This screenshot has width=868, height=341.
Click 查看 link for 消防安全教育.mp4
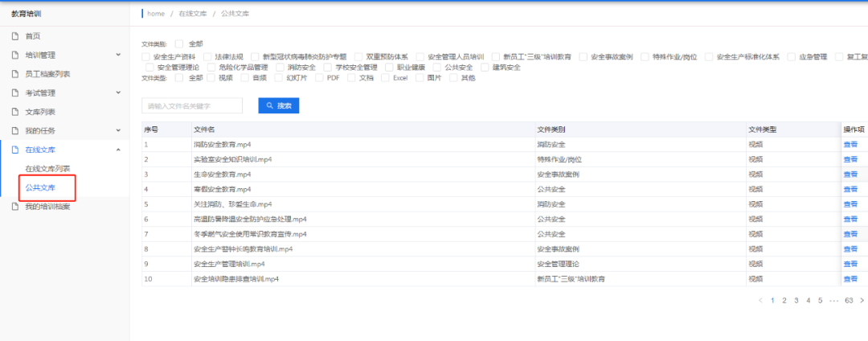pos(850,145)
